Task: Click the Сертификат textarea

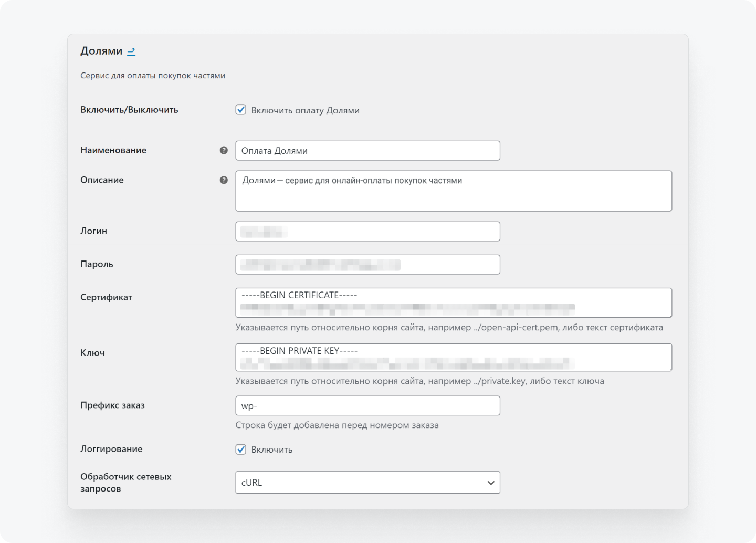Action: (x=454, y=303)
